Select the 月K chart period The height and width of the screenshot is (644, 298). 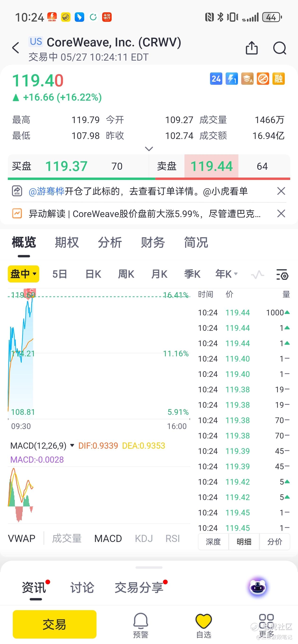(159, 274)
